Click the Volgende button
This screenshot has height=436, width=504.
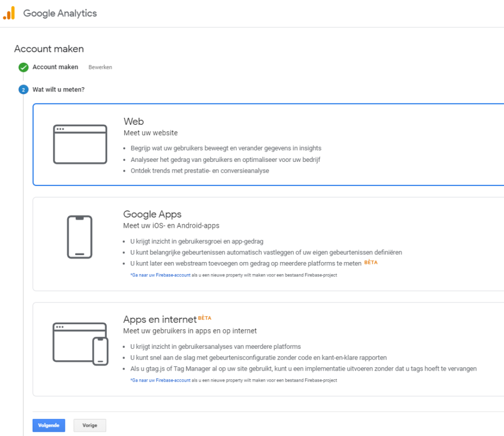click(x=49, y=426)
